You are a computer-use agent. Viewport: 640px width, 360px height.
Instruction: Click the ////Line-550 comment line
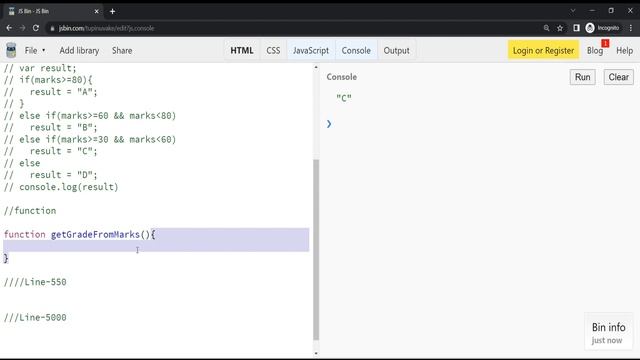tap(35, 282)
